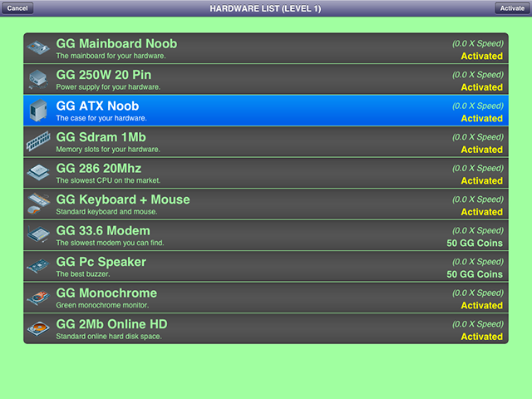The width and height of the screenshot is (532, 399).
Task: Click 'Power supply for your hardware.' description
Action: click(108, 87)
